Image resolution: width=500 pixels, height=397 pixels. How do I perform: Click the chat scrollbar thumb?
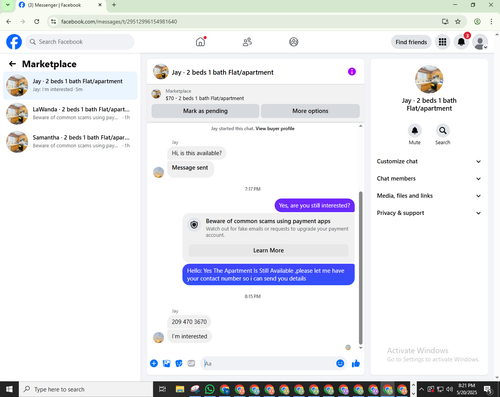[x=360, y=268]
